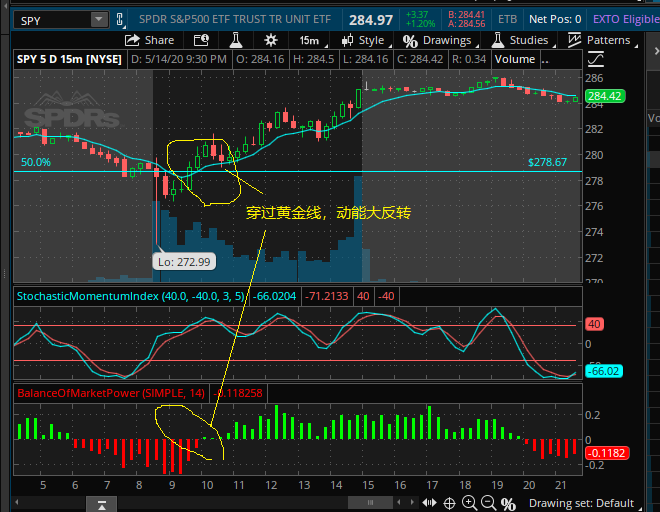Click the Studies beaker icon
The image size is (660, 512).
tap(498, 40)
